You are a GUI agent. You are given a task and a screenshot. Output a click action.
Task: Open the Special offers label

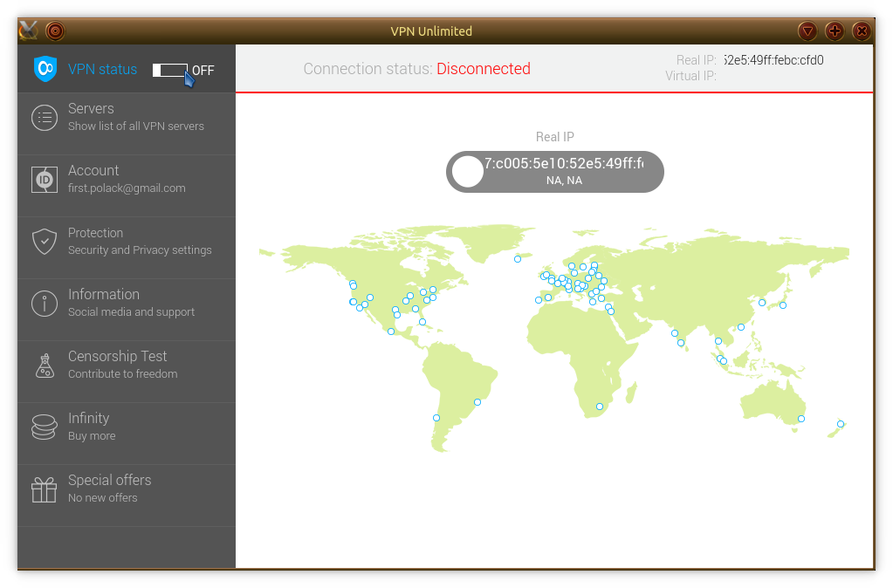(x=110, y=481)
